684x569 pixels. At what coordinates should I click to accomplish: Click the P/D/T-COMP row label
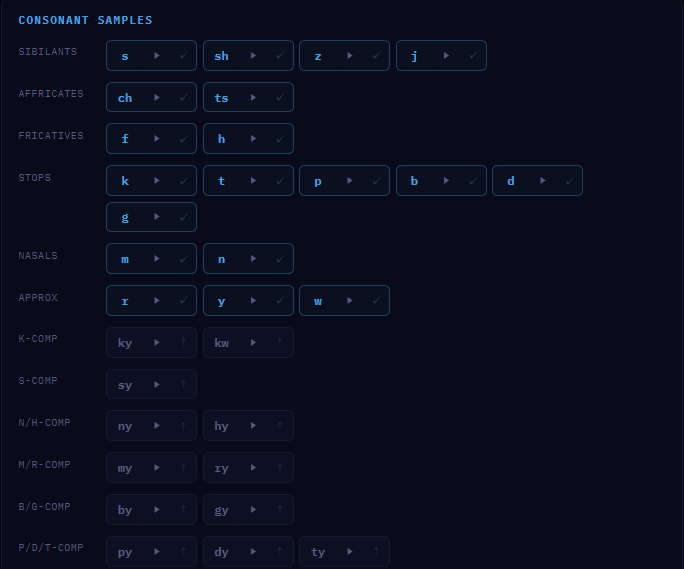(51, 548)
